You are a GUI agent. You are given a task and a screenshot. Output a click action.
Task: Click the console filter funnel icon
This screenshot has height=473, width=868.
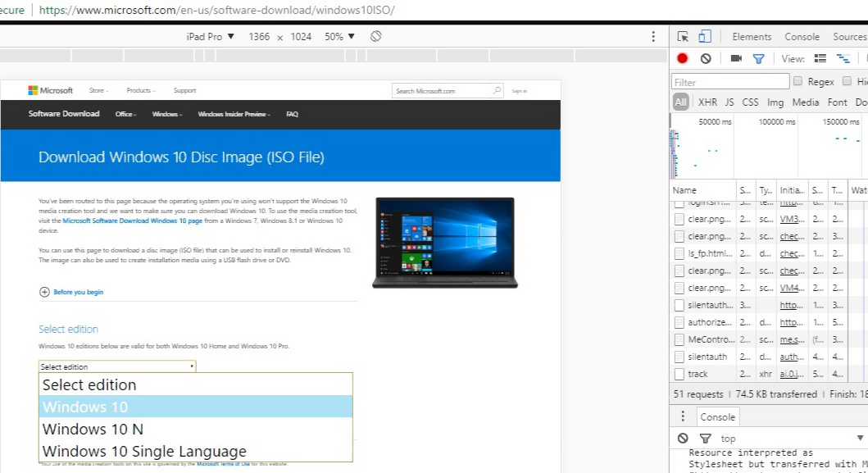tap(705, 438)
